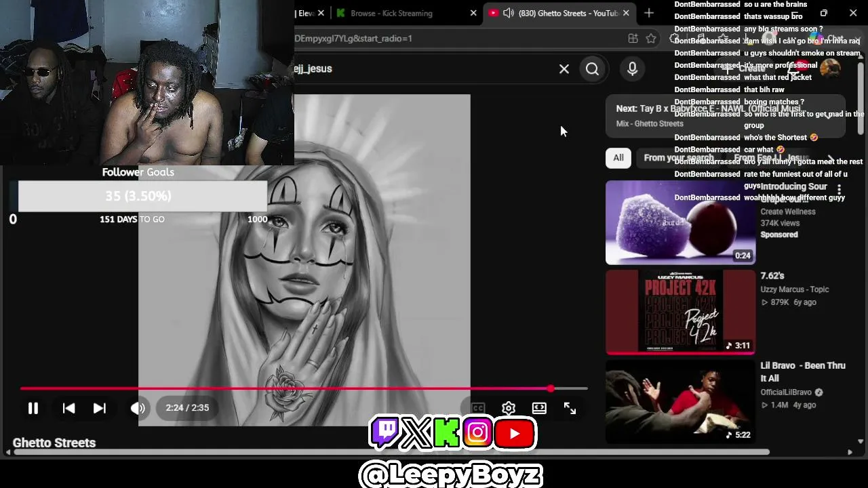Image resolution: width=868 pixels, height=488 pixels.
Task: Open the sponsored Sour Grape thumbnail
Action: click(680, 222)
